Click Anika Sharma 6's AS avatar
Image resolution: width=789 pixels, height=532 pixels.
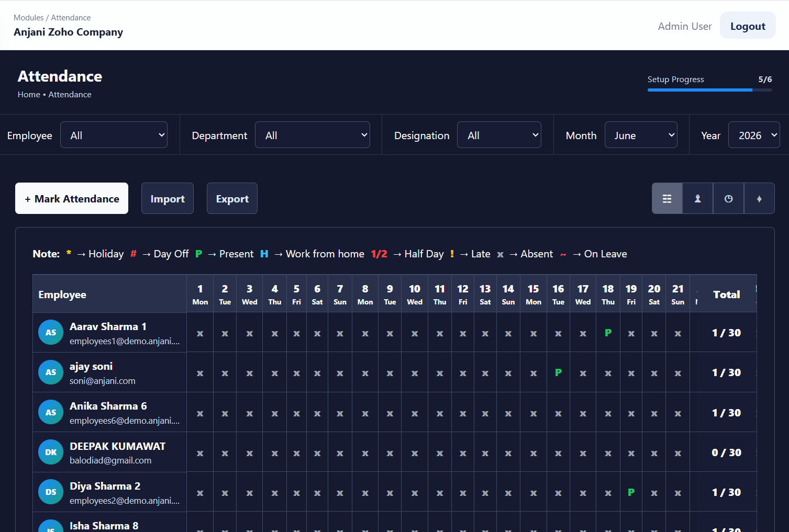pos(51,412)
